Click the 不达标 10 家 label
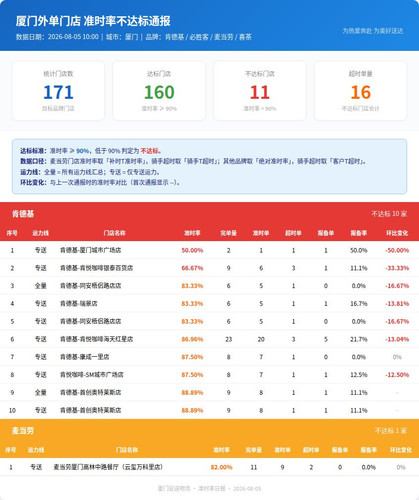419x500 pixels. tap(389, 214)
